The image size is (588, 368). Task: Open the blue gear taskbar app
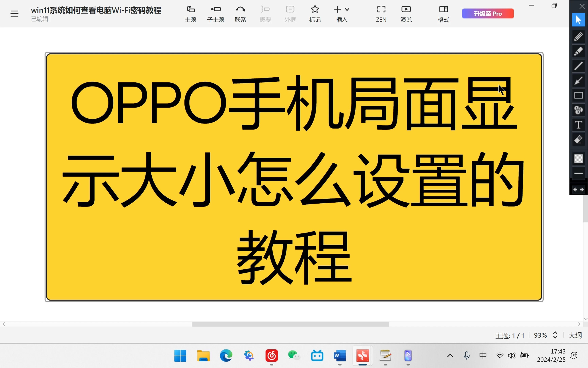249,356
